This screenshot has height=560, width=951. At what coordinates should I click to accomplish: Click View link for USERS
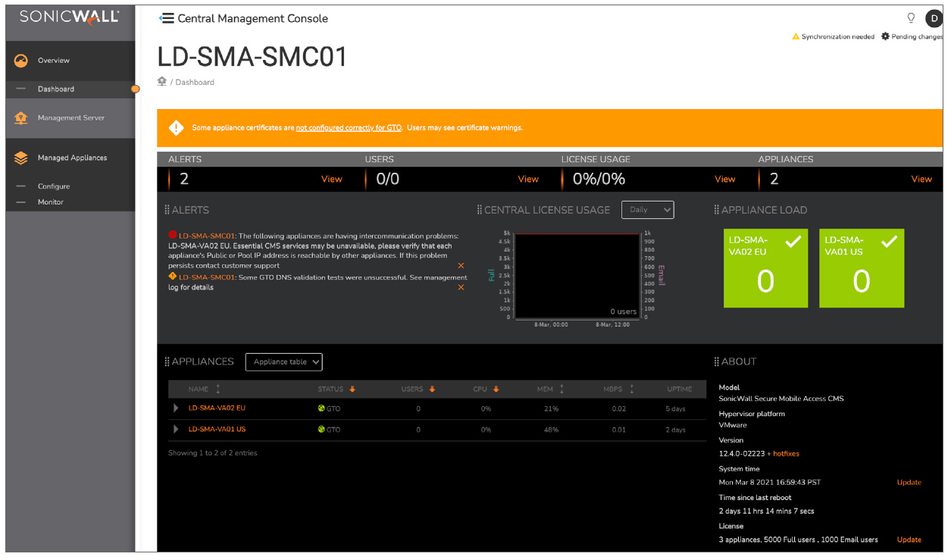coord(528,180)
